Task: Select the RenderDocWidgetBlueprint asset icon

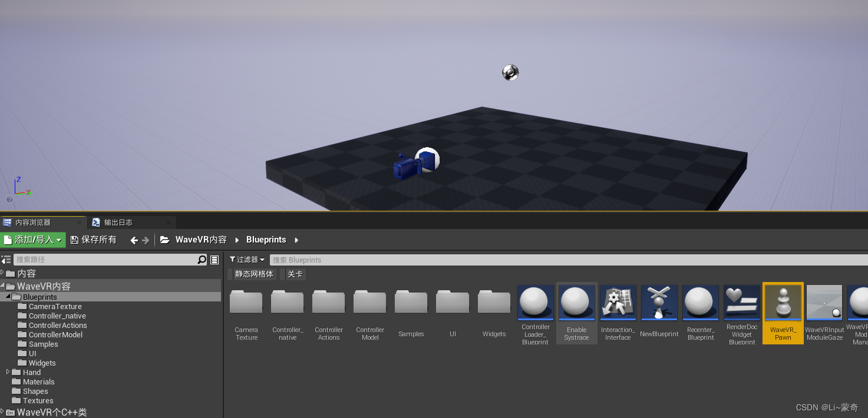Action: (x=741, y=302)
